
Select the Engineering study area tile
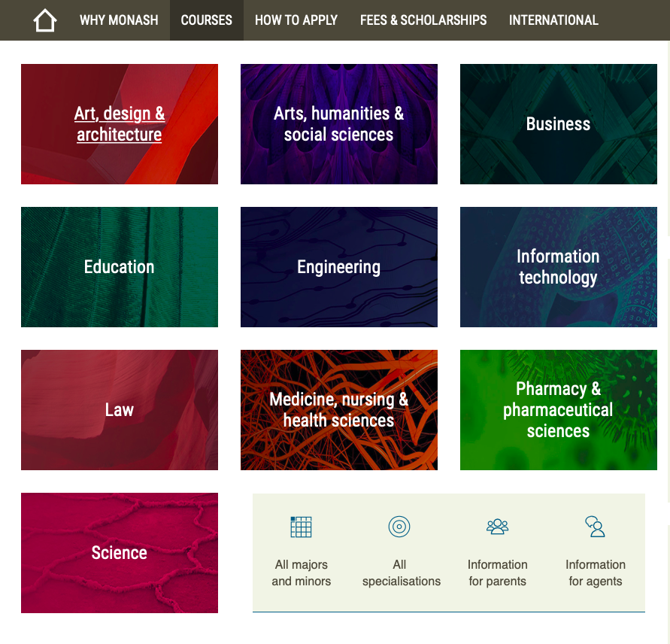[339, 267]
